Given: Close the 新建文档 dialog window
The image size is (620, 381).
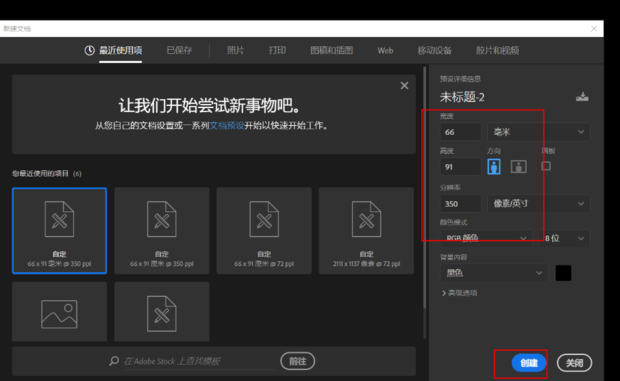Looking at the screenshot, I should click(594, 28).
